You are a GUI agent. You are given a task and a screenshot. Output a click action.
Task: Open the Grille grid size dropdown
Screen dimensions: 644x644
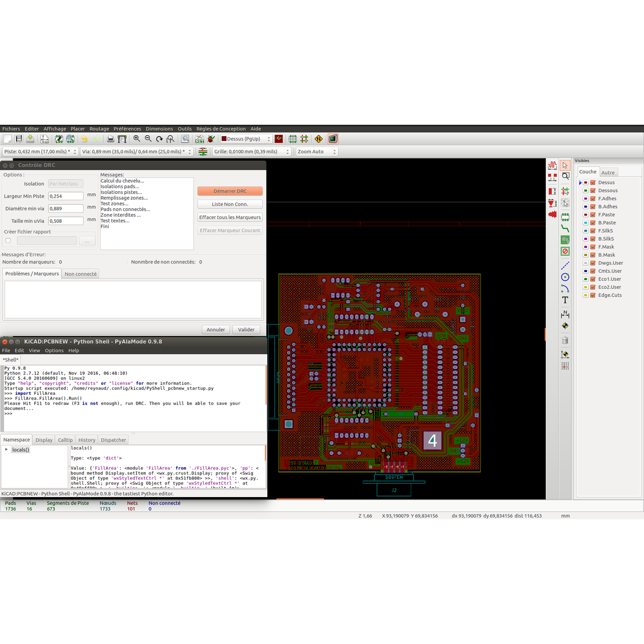[x=252, y=151]
